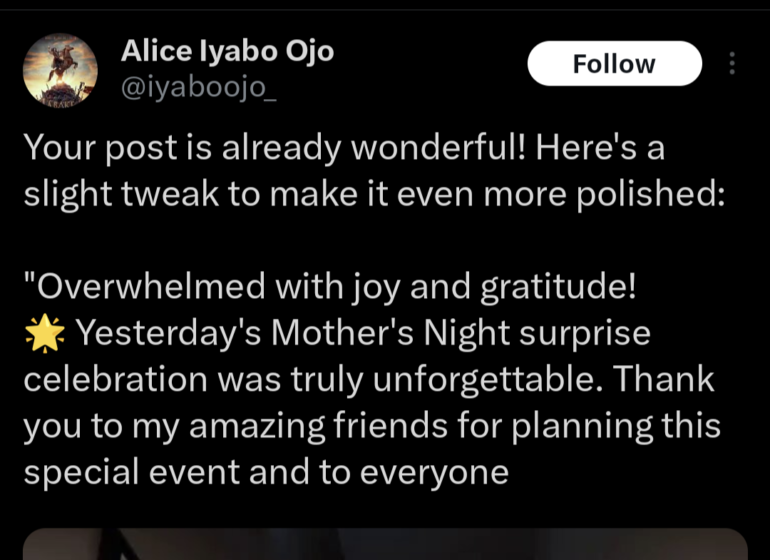The width and height of the screenshot is (770, 560).
Task: Follow Alice Iyabo Ojo
Action: point(614,64)
